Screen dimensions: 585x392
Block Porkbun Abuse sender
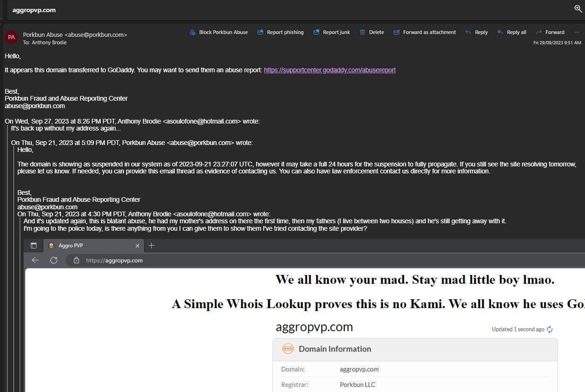pyautogui.click(x=218, y=32)
